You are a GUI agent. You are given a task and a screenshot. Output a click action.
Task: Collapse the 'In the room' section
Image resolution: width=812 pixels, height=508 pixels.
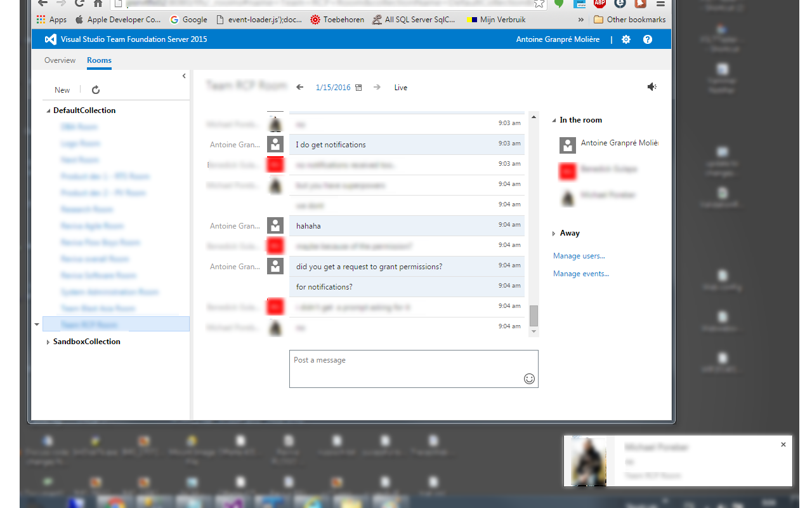(x=554, y=120)
